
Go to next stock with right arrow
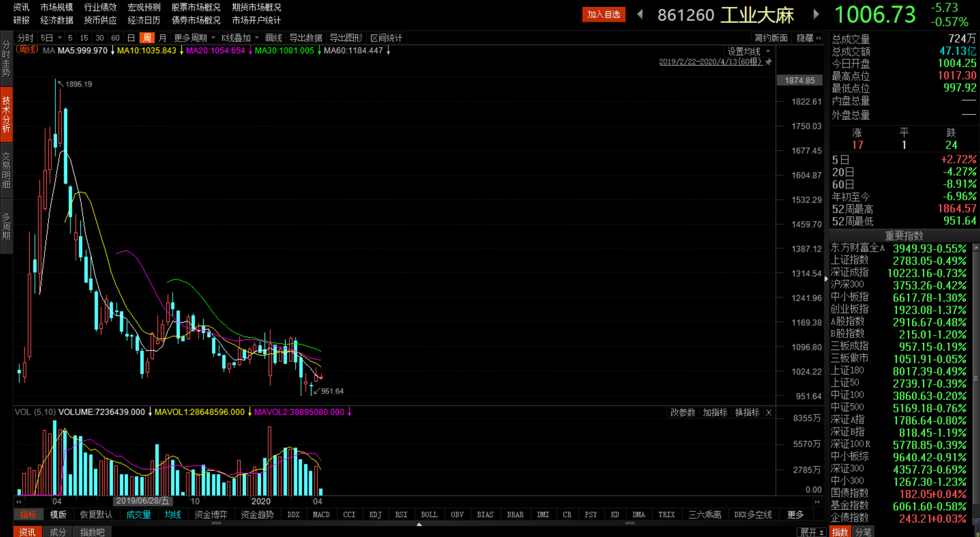click(x=816, y=15)
